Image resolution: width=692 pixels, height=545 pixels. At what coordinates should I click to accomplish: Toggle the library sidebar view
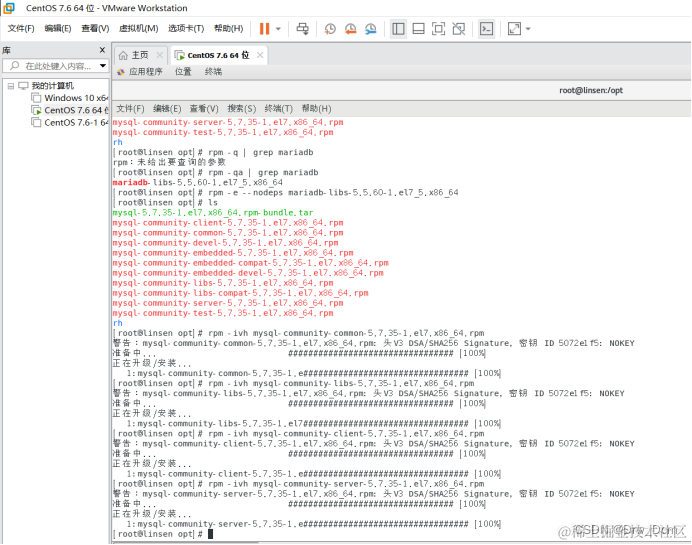click(x=398, y=29)
